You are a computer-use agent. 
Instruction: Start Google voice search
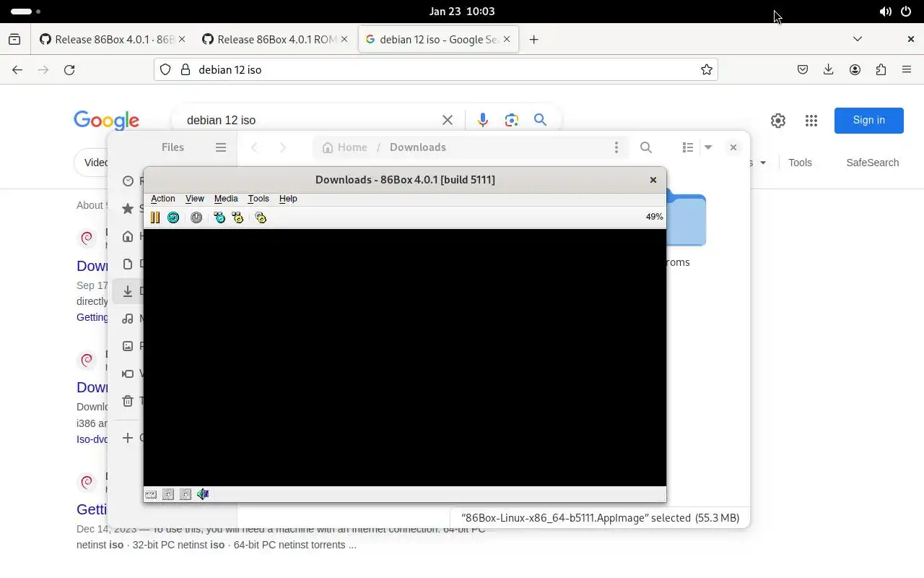click(x=482, y=120)
